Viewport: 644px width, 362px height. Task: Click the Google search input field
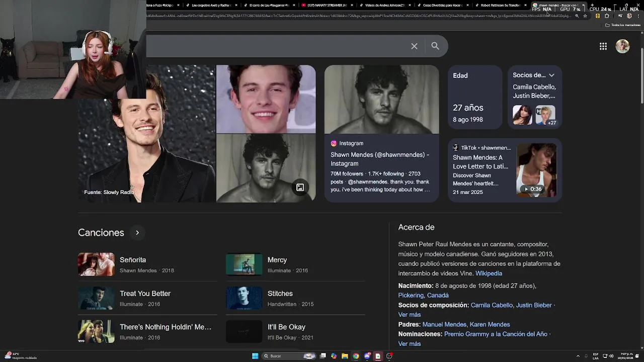point(277,46)
